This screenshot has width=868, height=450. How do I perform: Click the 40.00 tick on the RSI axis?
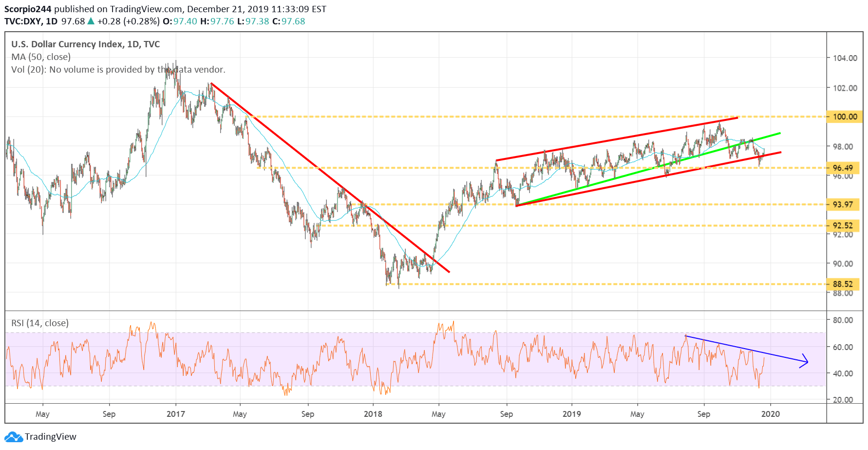(x=843, y=373)
